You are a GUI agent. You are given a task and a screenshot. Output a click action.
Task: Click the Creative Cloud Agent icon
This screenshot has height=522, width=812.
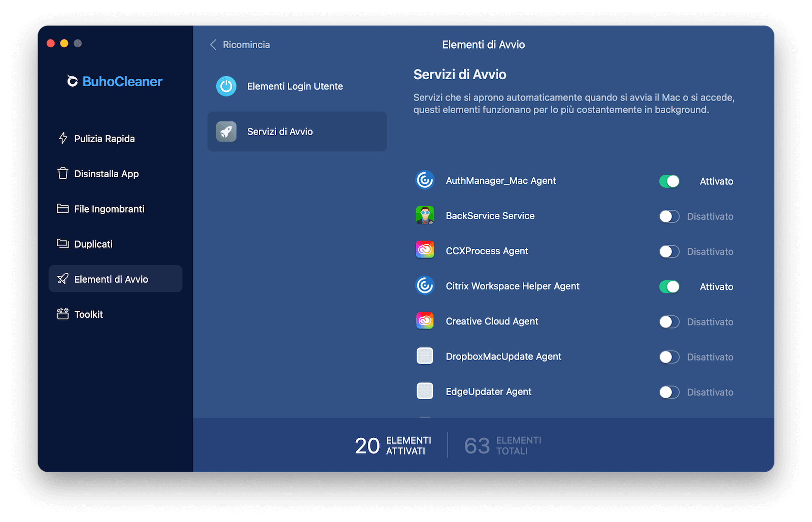point(425,320)
